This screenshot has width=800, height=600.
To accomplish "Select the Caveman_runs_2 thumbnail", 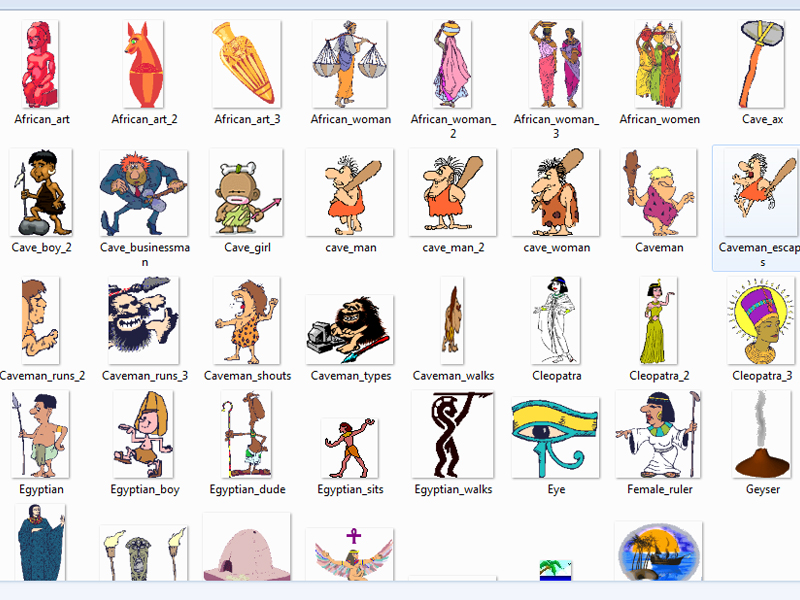I will tap(41, 320).
